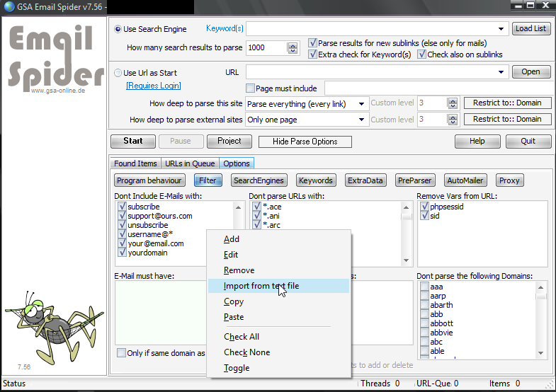This screenshot has height=392, width=556.
Task: Uncheck the *.arc URL filter
Action: pos(256,225)
